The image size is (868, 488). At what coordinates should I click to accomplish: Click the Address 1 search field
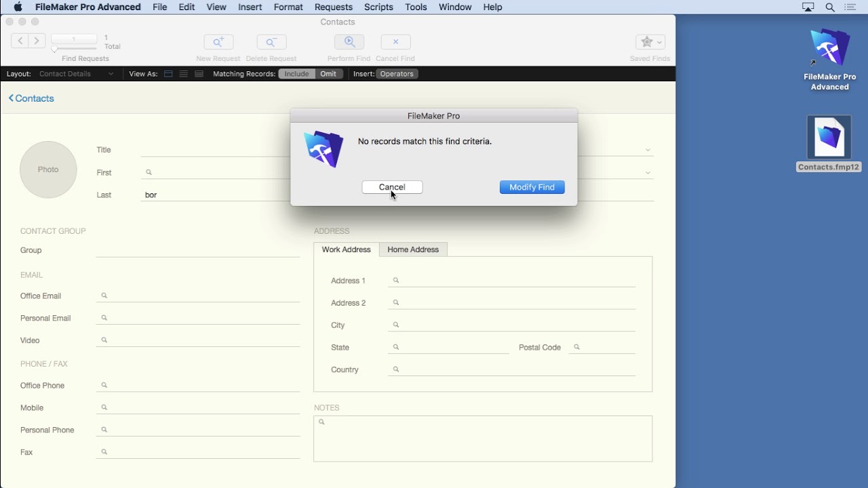pyautogui.click(x=512, y=281)
